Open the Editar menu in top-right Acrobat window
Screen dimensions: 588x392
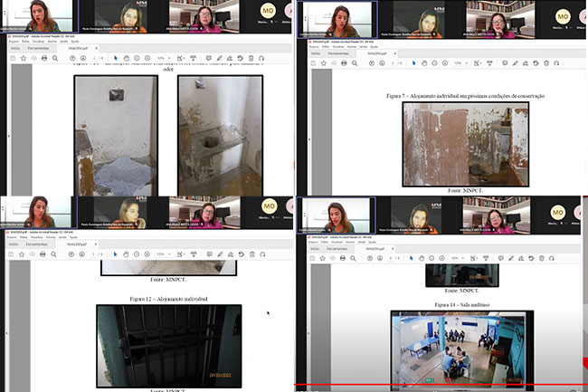click(326, 47)
